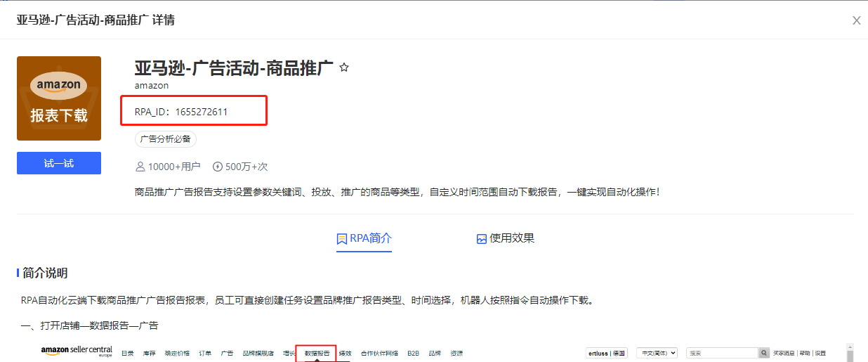The image size is (868, 362).
Task: Click the 绩效 menu in Amazon screenshot
Action: tap(345, 353)
